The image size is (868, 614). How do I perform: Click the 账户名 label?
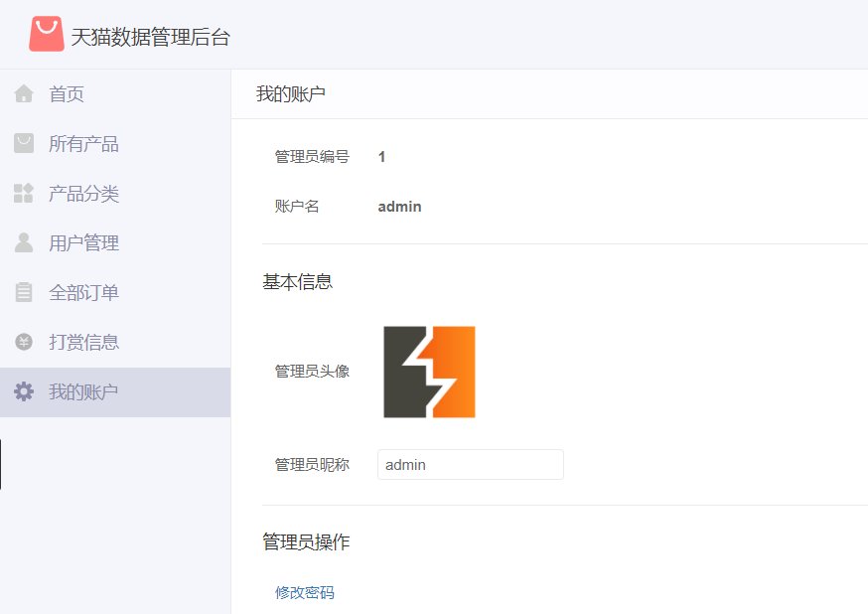pos(297,207)
